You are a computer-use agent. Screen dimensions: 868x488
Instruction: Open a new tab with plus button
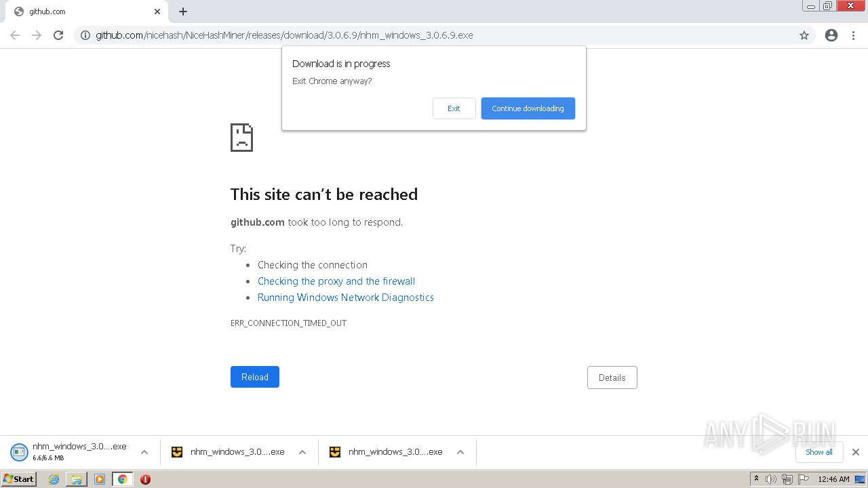(x=183, y=12)
